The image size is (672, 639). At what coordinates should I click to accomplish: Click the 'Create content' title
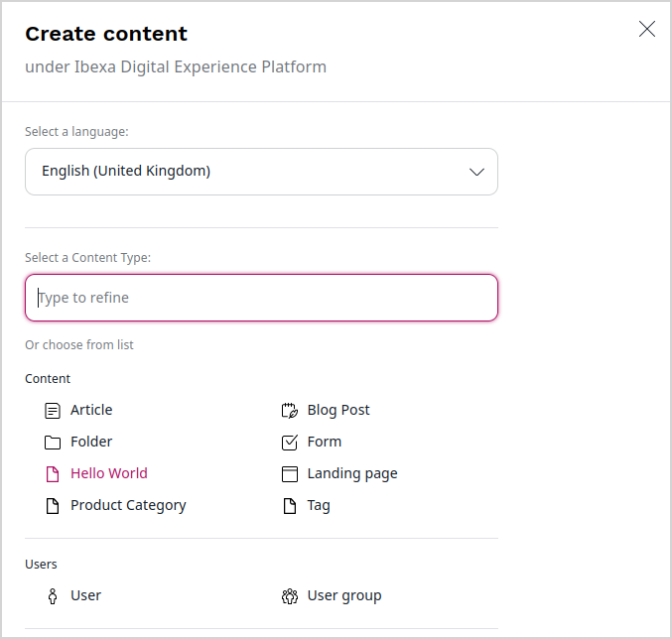click(106, 34)
